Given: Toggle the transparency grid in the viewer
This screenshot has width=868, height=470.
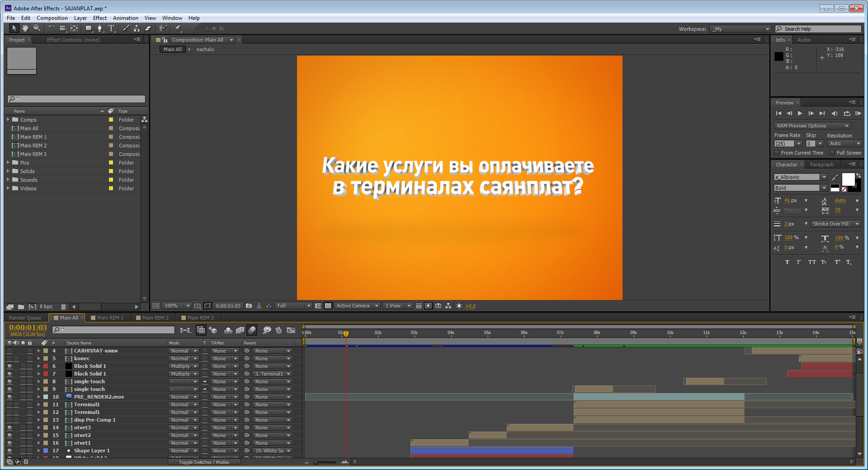Looking at the screenshot, I should pos(328,306).
